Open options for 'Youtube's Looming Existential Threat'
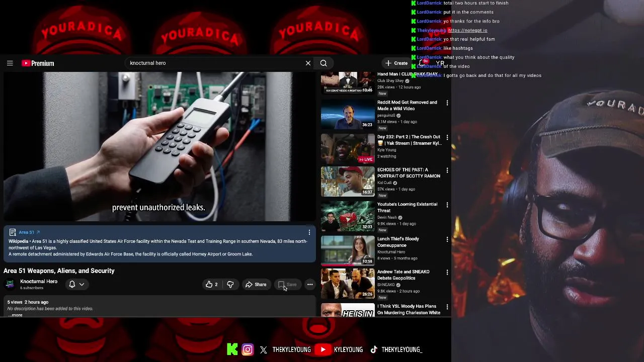The height and width of the screenshot is (362, 644). tap(447, 205)
